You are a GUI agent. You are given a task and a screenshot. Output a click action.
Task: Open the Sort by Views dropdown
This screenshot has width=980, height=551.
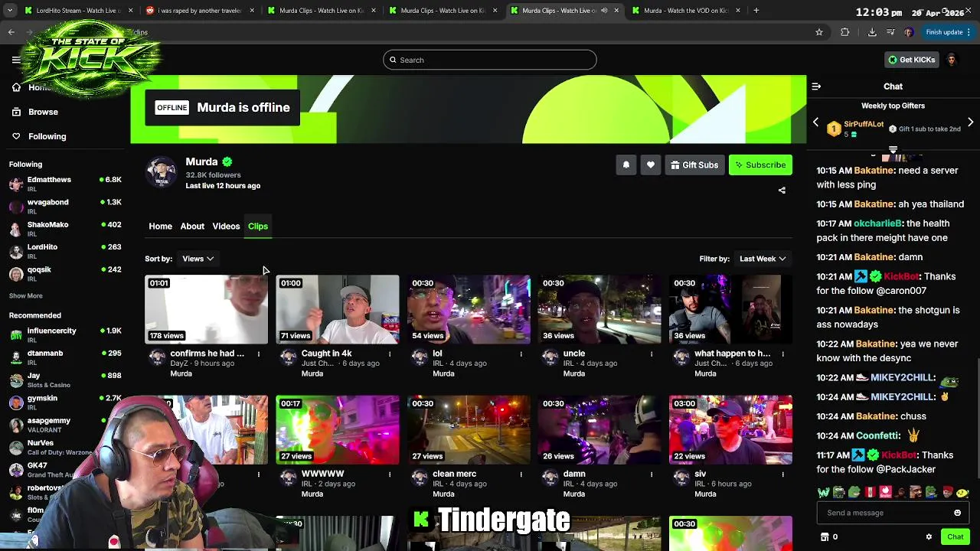coord(198,259)
